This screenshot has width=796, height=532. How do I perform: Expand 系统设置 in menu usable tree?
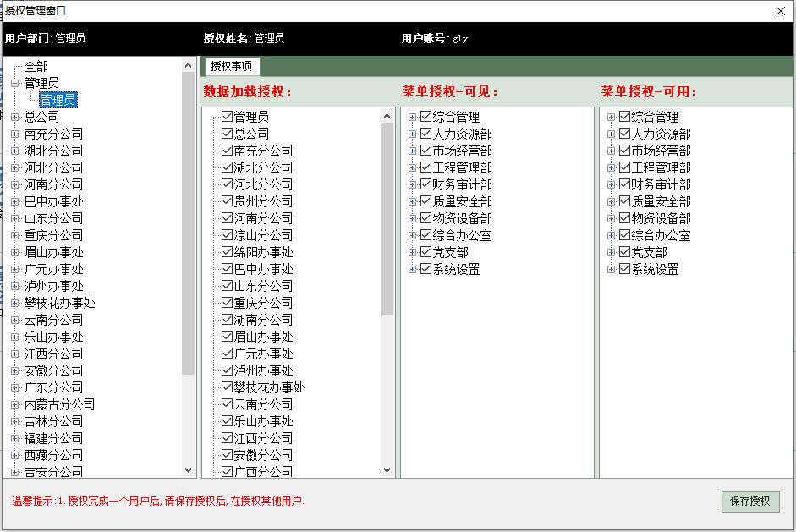[612, 270]
